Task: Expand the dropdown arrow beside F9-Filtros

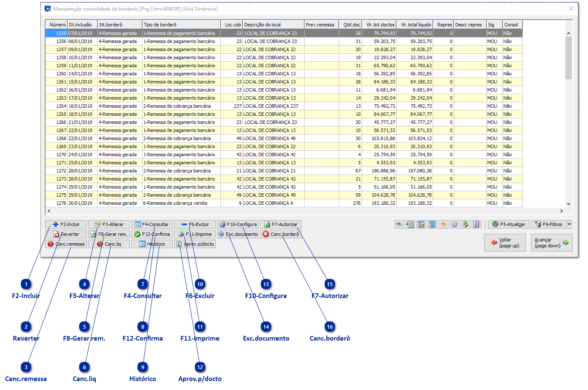Action: click(x=569, y=224)
